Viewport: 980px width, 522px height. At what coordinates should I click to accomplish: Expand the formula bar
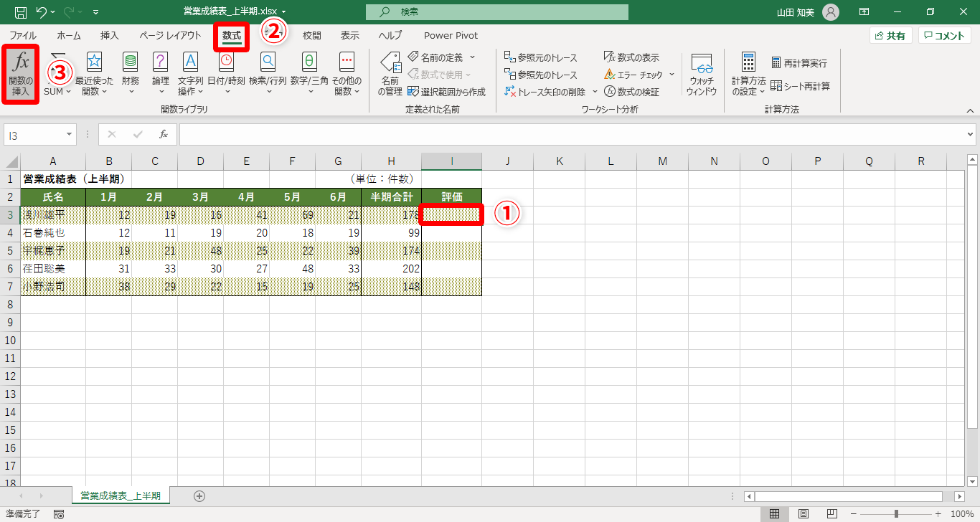pyautogui.click(x=971, y=134)
